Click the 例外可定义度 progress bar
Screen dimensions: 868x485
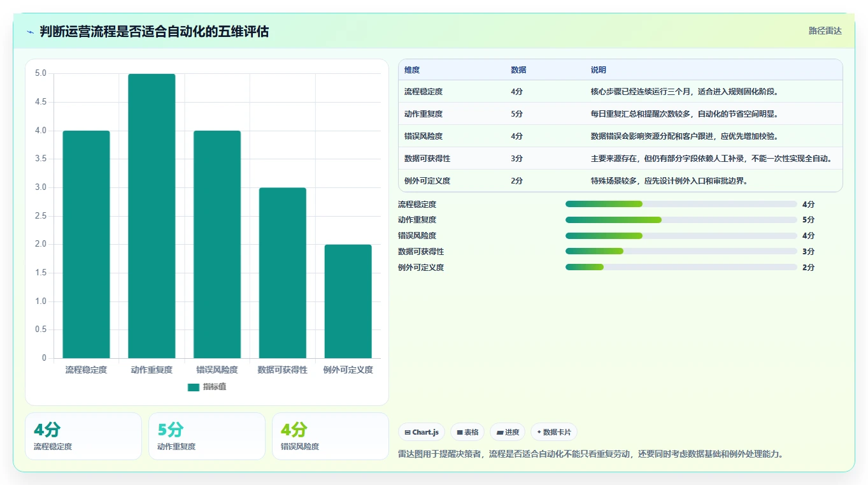[681, 267]
